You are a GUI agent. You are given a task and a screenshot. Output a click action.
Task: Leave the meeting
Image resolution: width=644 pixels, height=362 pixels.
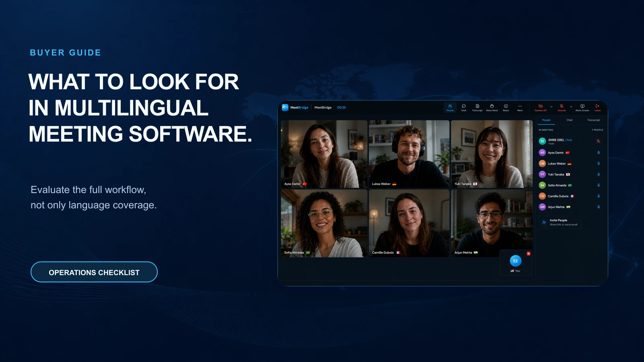pos(597,107)
